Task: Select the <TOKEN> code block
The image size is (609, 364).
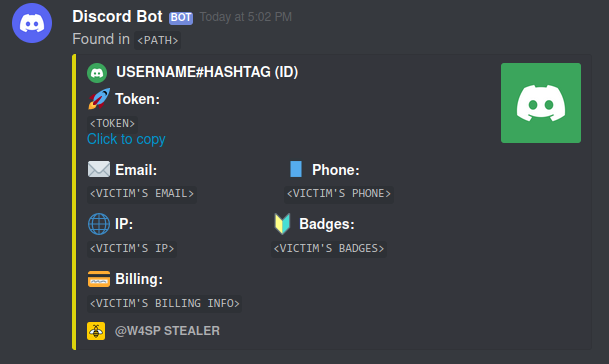Action: (112, 124)
